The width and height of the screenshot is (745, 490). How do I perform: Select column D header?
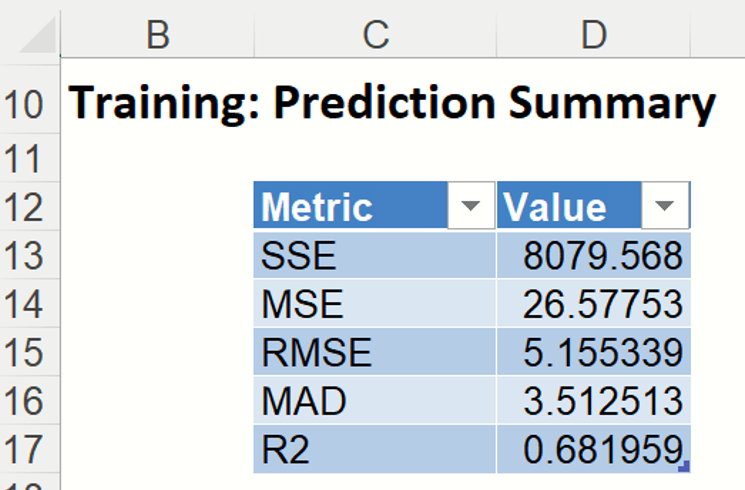tap(594, 34)
